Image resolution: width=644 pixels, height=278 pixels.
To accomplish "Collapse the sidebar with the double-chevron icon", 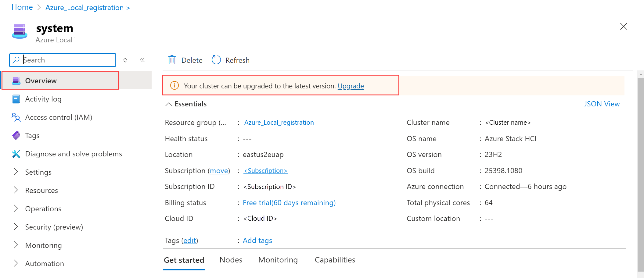I will tap(142, 60).
